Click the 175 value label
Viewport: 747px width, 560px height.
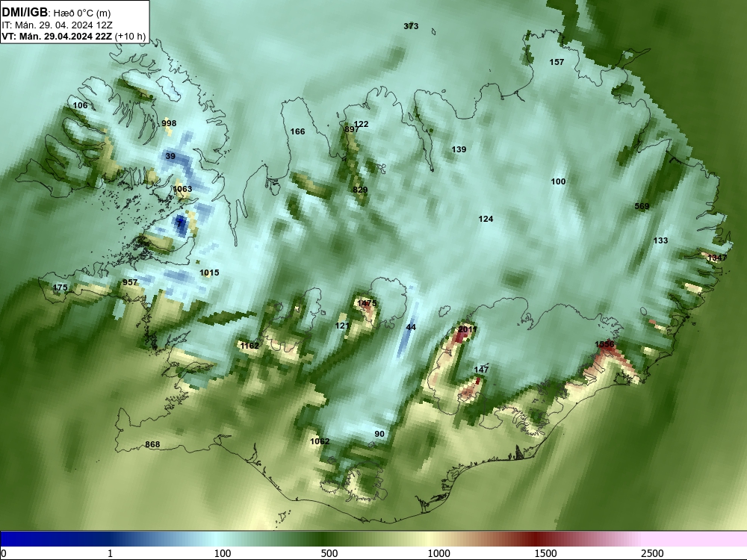[60, 287]
